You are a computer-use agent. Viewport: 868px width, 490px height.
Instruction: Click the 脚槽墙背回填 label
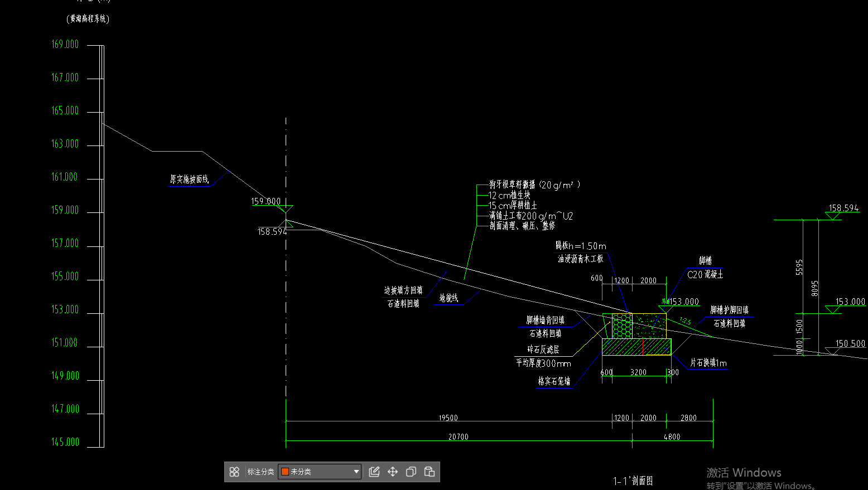click(546, 319)
